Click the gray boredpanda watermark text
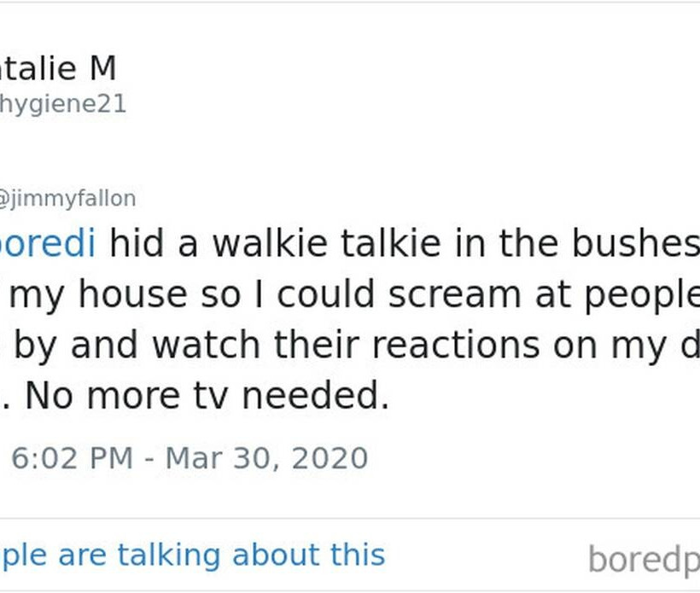 pyautogui.click(x=643, y=560)
